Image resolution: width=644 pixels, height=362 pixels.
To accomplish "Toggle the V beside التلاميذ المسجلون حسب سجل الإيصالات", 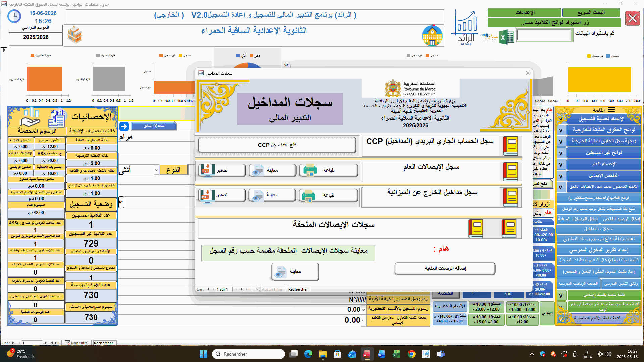I will tap(561, 187).
